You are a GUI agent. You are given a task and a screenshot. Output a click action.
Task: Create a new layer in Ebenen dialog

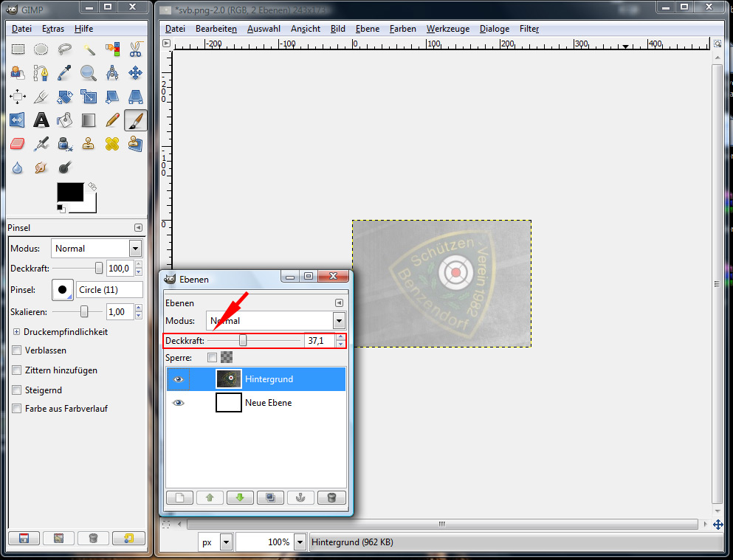pos(179,497)
